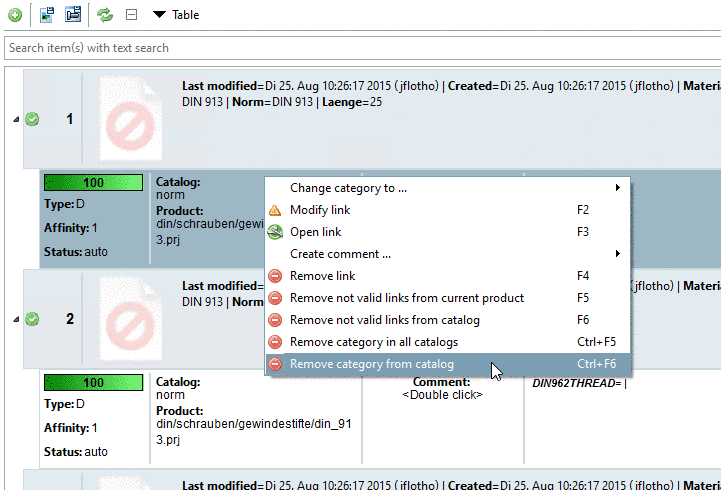Click the red icon beside Remove link
The height and width of the screenshot is (490, 721).
275,276
